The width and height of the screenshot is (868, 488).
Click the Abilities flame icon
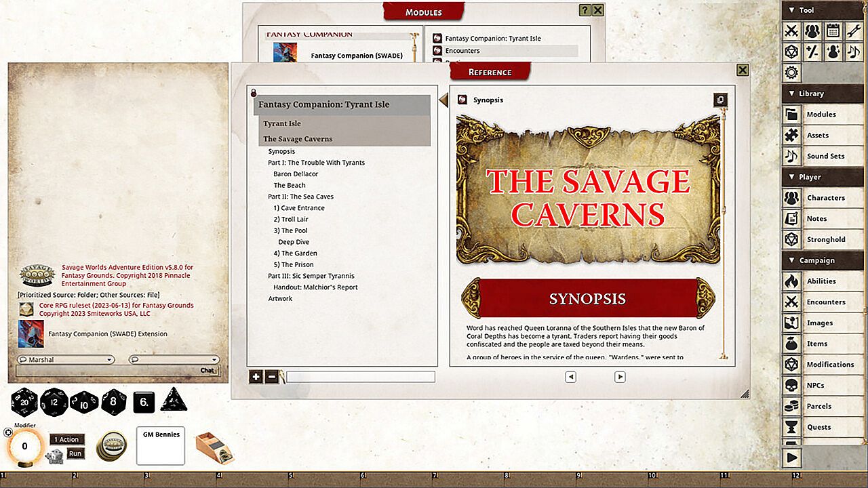click(791, 281)
